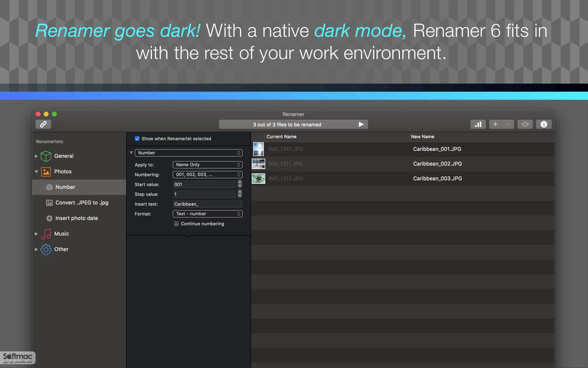The height and width of the screenshot is (368, 588).
Task: Open the Numbering style dropdown
Action: pos(207,174)
